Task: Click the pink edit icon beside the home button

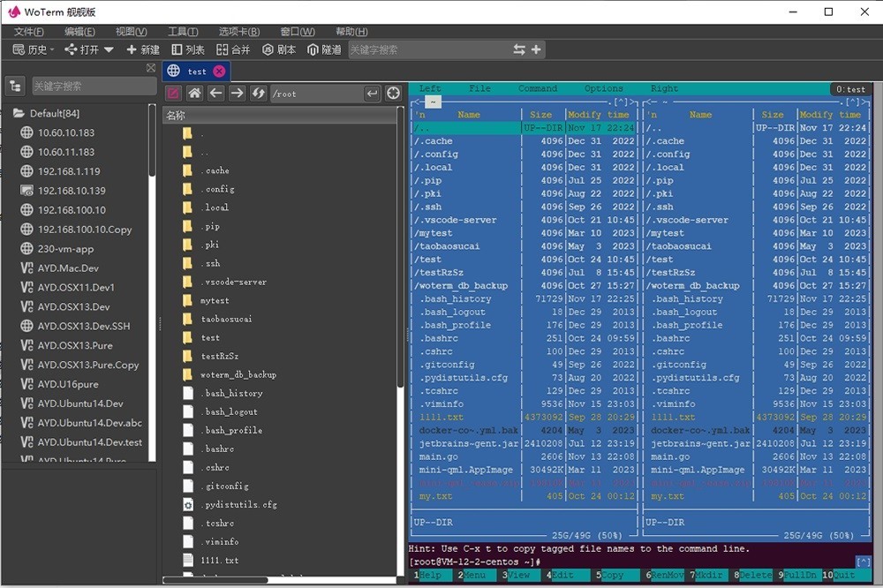Action: [174, 94]
